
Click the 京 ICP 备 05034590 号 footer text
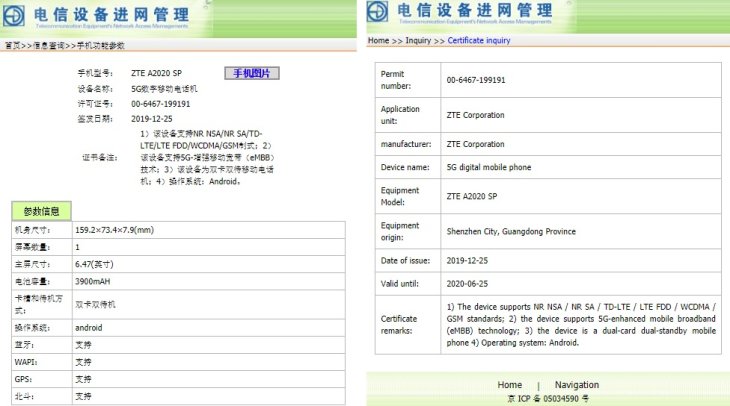[x=548, y=399]
